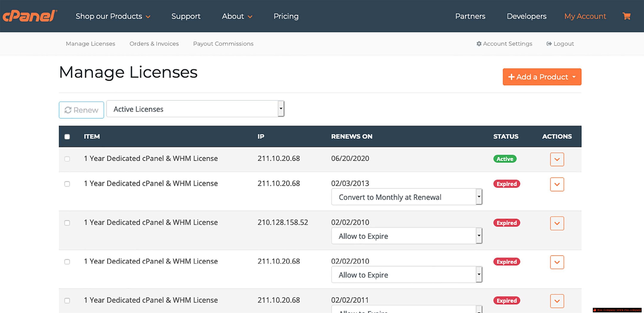
Task: Open Allow to Expire dropdown for 210.128.158.52
Action: click(x=407, y=236)
